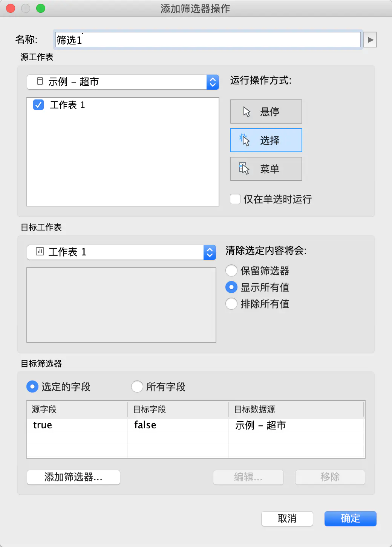Click the worksheet chart icon in target dropdown
392x547 pixels.
click(40, 251)
